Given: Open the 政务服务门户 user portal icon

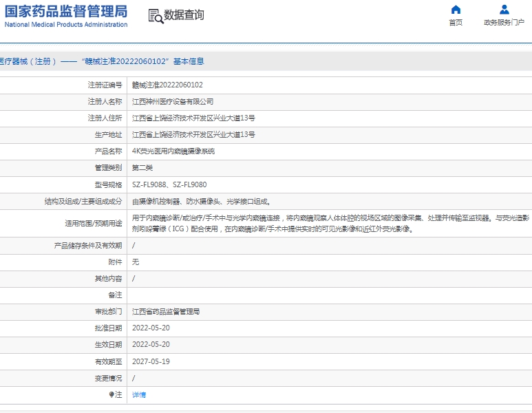Looking at the screenshot, I should tap(504, 10).
